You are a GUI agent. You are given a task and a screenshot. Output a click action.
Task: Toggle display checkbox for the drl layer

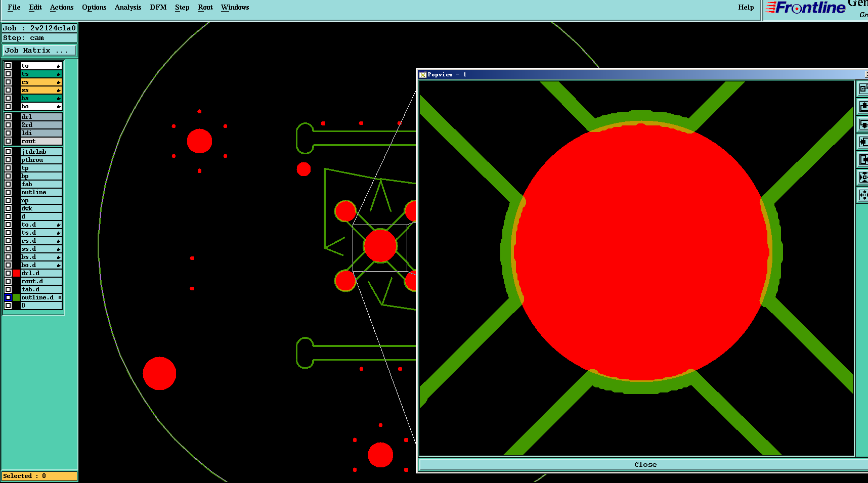pyautogui.click(x=8, y=117)
